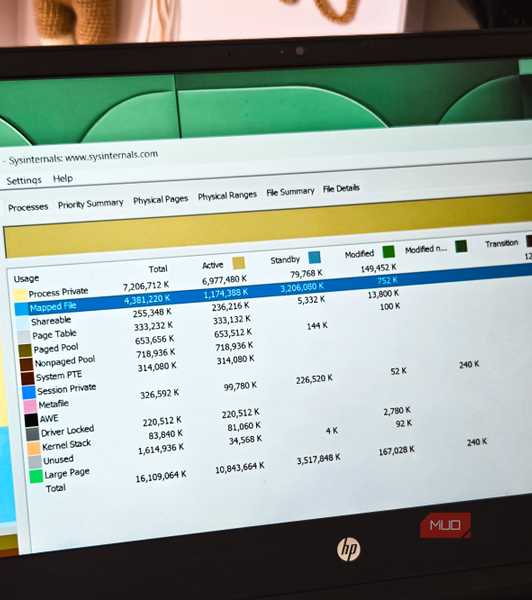Switch to the Processes tab
Screen dimensions: 532x600
pos(28,207)
